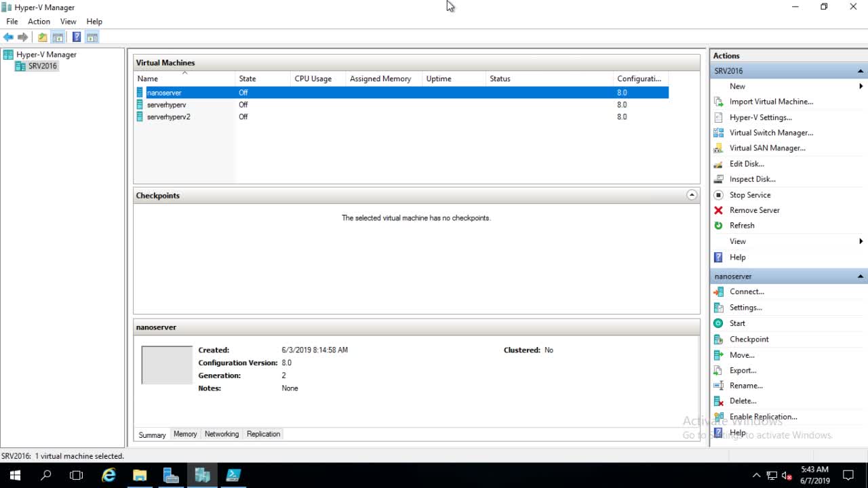Sort by the Assigned Memory column header
This screenshot has height=488, width=868.
point(384,79)
